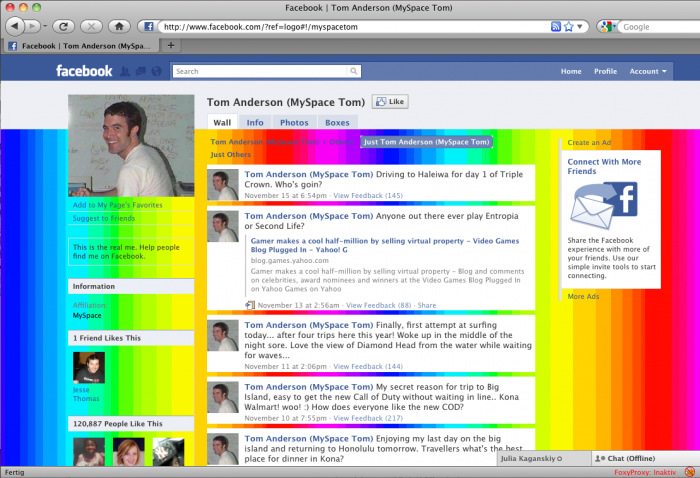The image size is (700, 478).
Task: Click the 'More Ads' link
Action: [583, 296]
